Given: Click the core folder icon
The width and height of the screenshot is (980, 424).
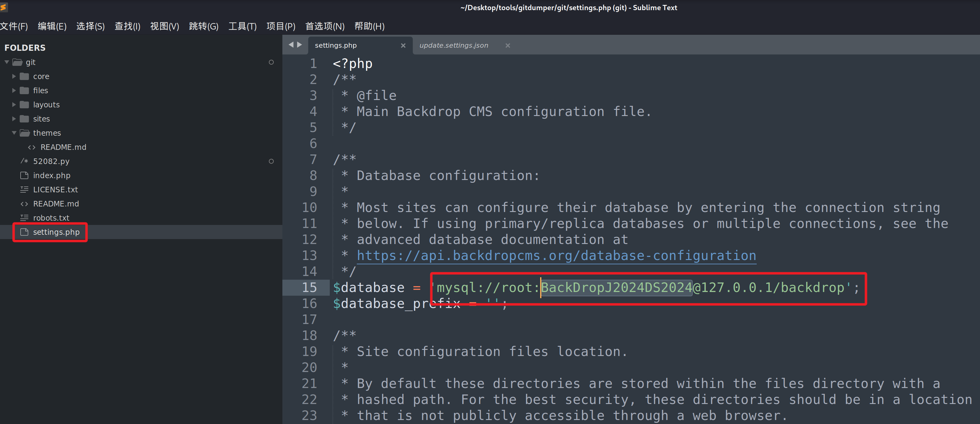Looking at the screenshot, I should [x=24, y=77].
